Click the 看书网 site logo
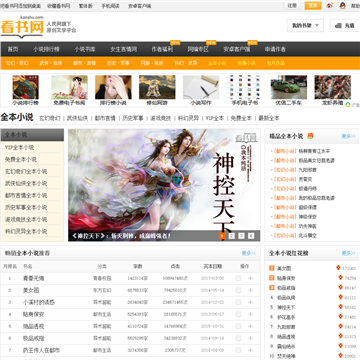Screen dimensions: 360x360 click(x=22, y=27)
